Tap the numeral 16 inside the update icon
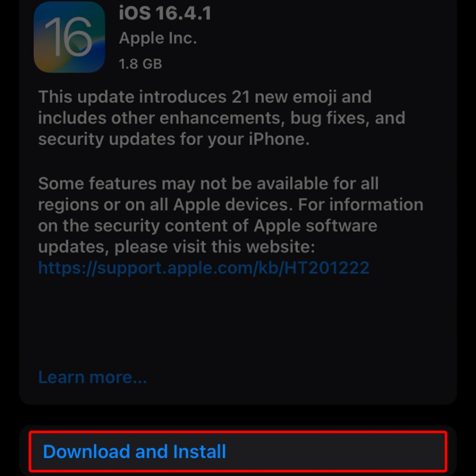 (69, 37)
